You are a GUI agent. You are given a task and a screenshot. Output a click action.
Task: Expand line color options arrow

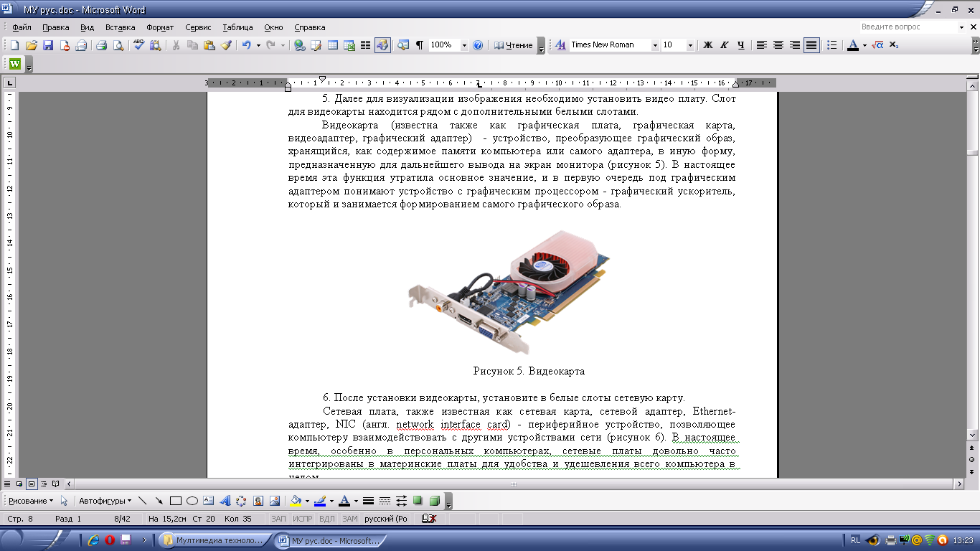pos(331,501)
